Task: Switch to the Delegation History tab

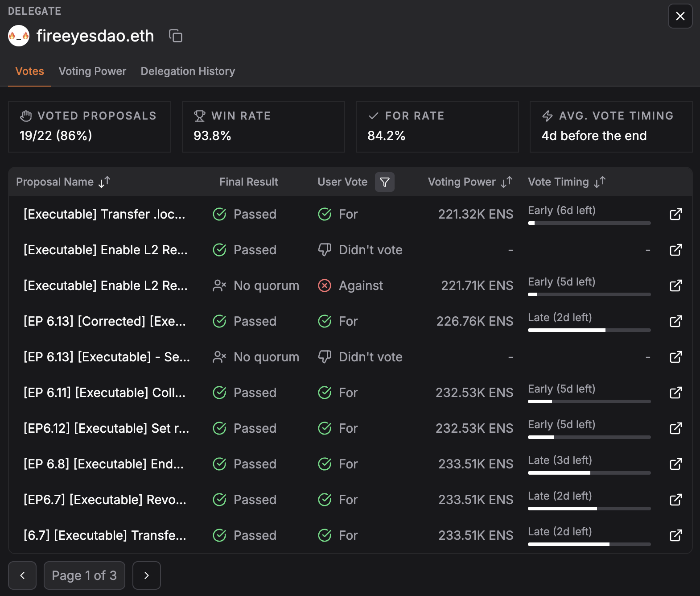Action: 188,71
